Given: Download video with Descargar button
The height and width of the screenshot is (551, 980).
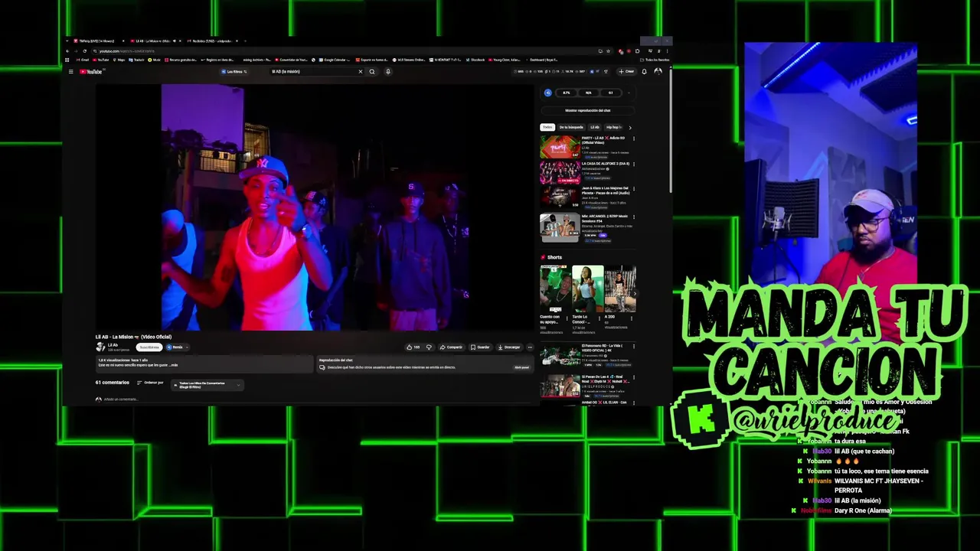Looking at the screenshot, I should coord(509,347).
